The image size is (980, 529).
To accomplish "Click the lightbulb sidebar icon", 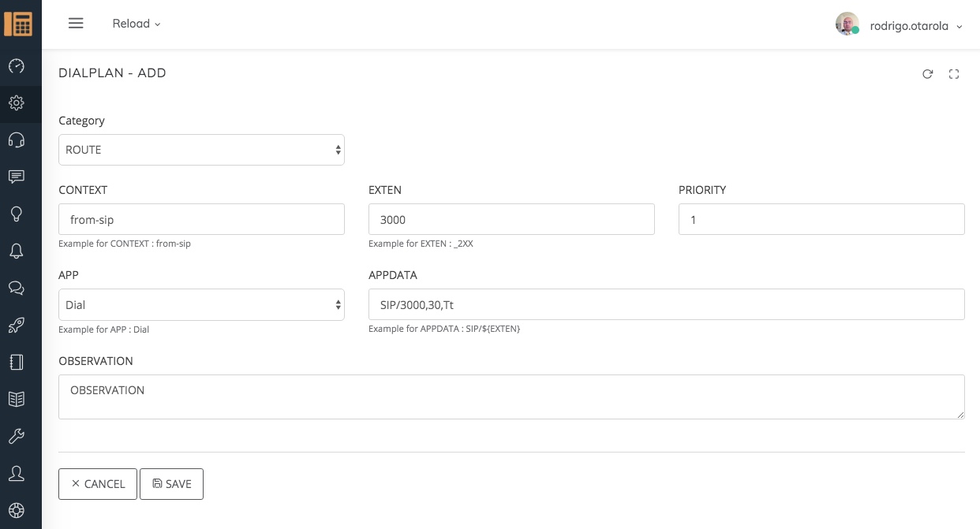I will pos(17,214).
